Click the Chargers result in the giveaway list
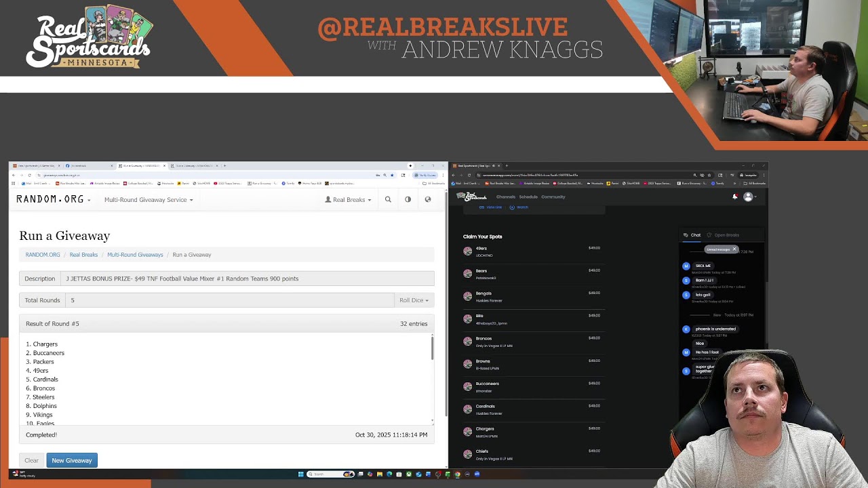The width and height of the screenshot is (868, 488). (x=45, y=344)
